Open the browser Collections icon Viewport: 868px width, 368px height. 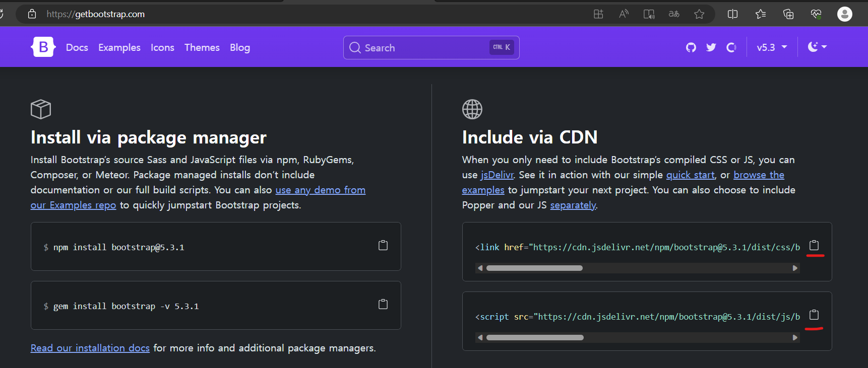coord(788,14)
